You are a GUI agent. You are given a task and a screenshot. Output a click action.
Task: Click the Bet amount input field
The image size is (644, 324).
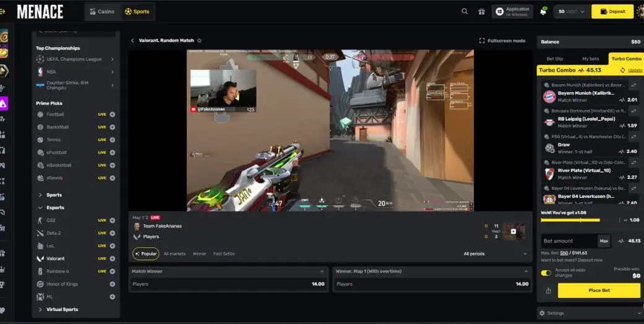[568, 241]
